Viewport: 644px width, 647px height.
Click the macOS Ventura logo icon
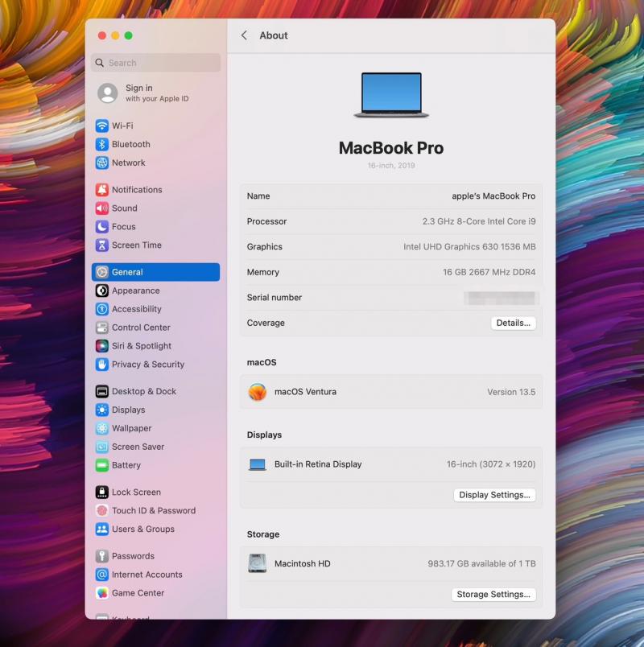click(257, 392)
